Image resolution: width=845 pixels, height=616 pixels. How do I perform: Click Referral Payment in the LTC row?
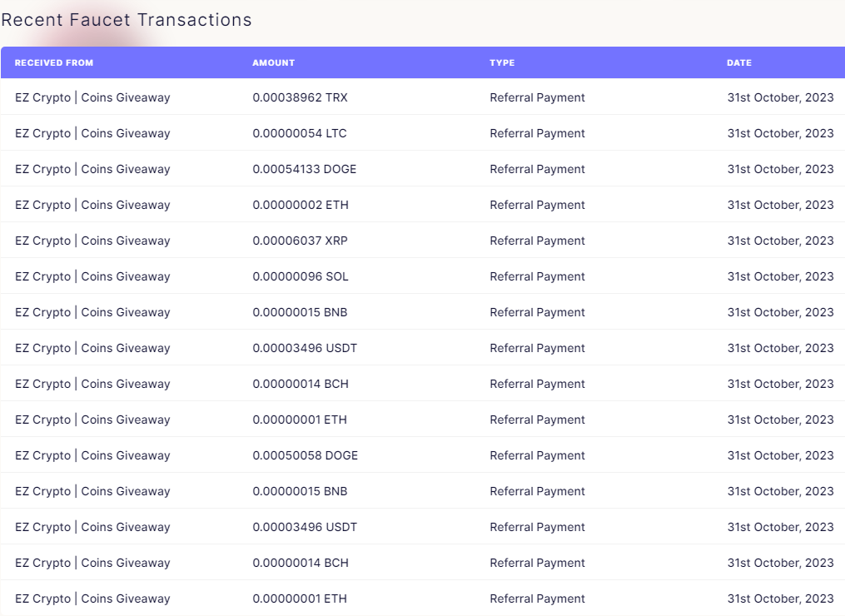click(x=537, y=133)
